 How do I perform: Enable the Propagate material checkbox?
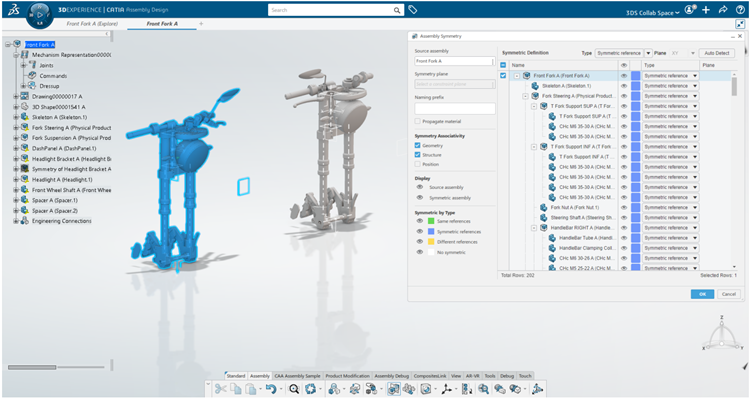(x=418, y=121)
